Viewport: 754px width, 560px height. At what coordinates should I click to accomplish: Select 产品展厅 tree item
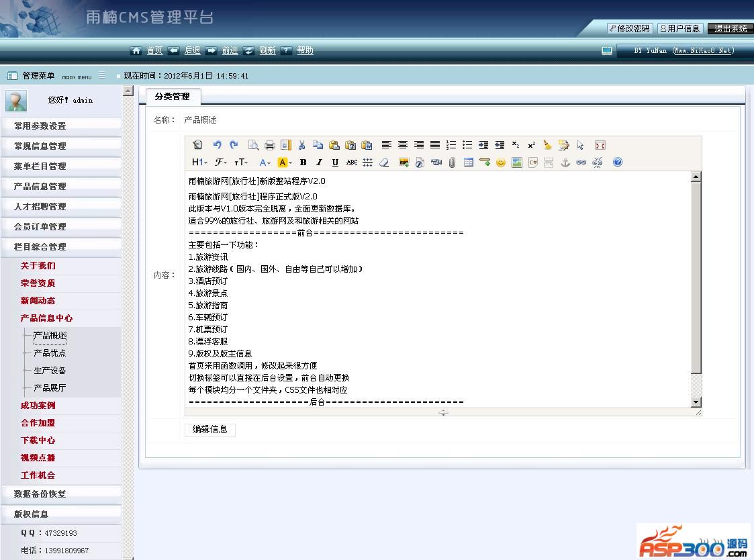tap(50, 387)
